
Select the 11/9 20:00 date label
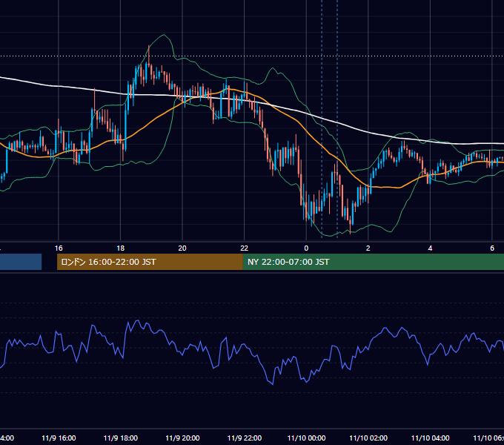pyautogui.click(x=182, y=438)
